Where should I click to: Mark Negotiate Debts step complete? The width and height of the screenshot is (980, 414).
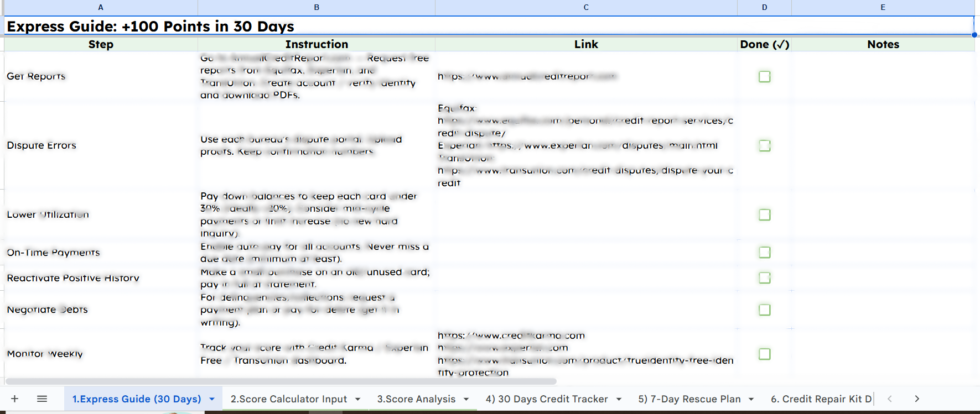(764, 310)
